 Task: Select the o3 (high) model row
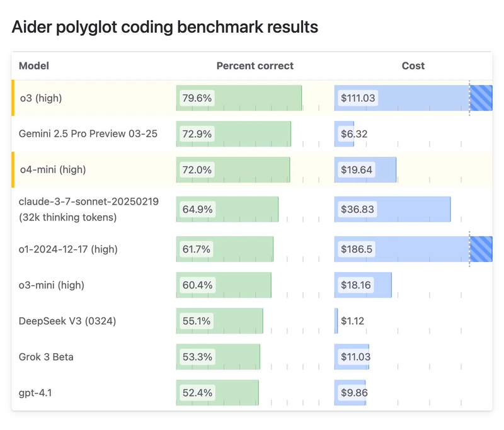(x=252, y=98)
